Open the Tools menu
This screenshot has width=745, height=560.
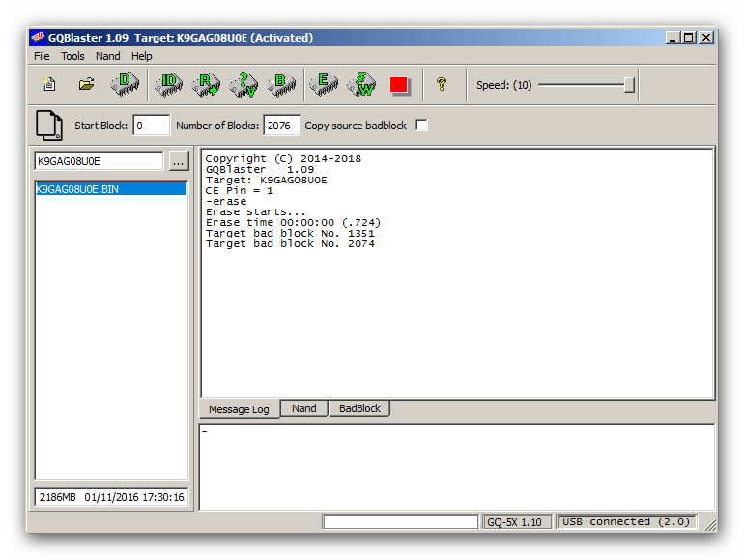(72, 56)
